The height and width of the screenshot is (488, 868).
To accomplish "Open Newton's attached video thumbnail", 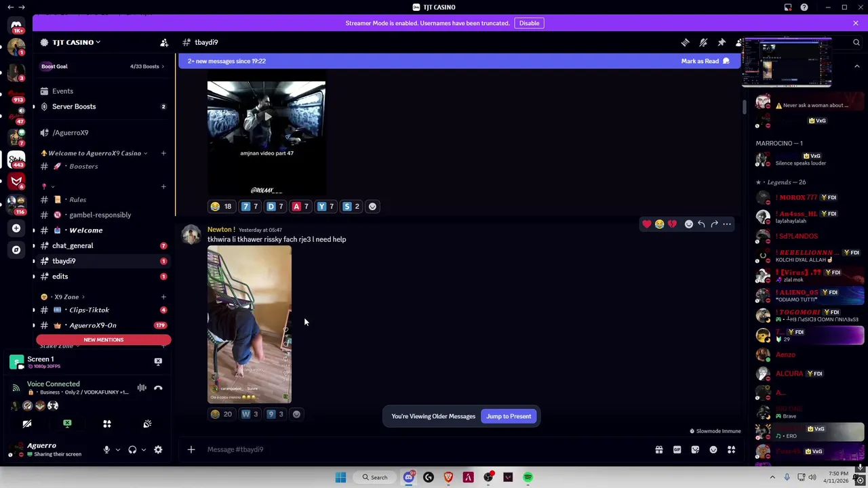I will pyautogui.click(x=250, y=325).
